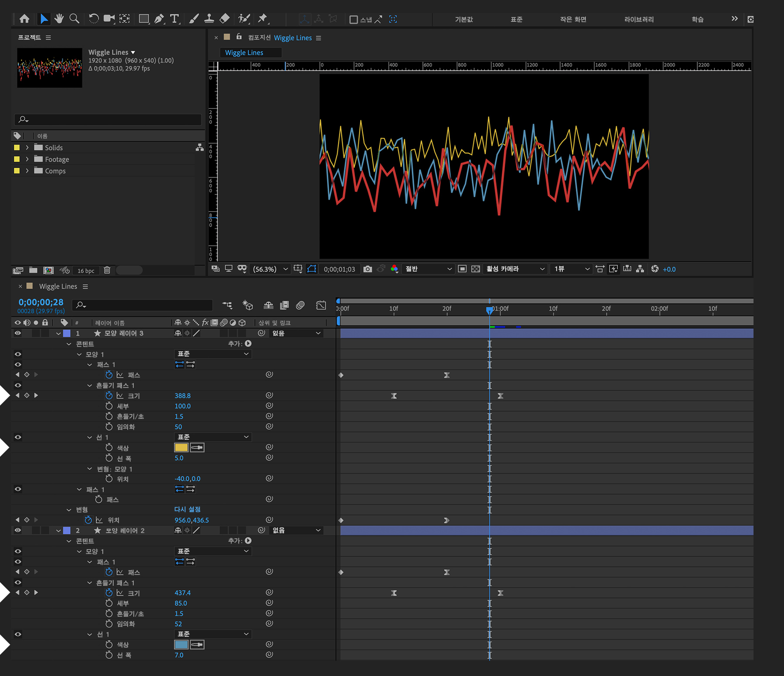Enable the 스냅 snapping checkbox
The width and height of the screenshot is (784, 676).
354,19
